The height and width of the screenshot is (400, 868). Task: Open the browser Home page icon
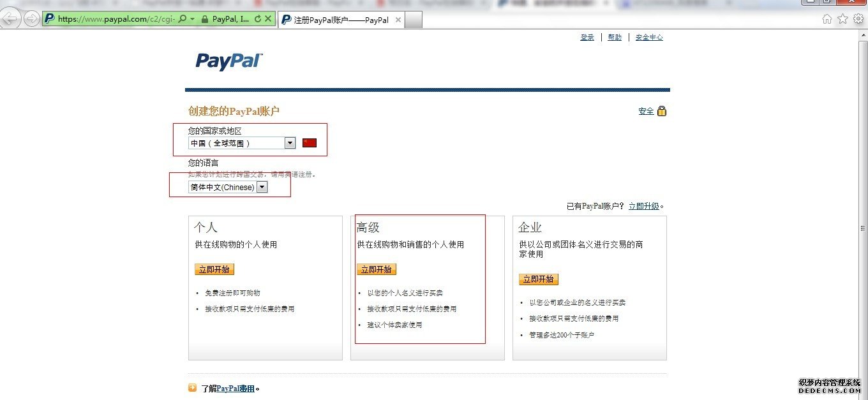[828, 19]
